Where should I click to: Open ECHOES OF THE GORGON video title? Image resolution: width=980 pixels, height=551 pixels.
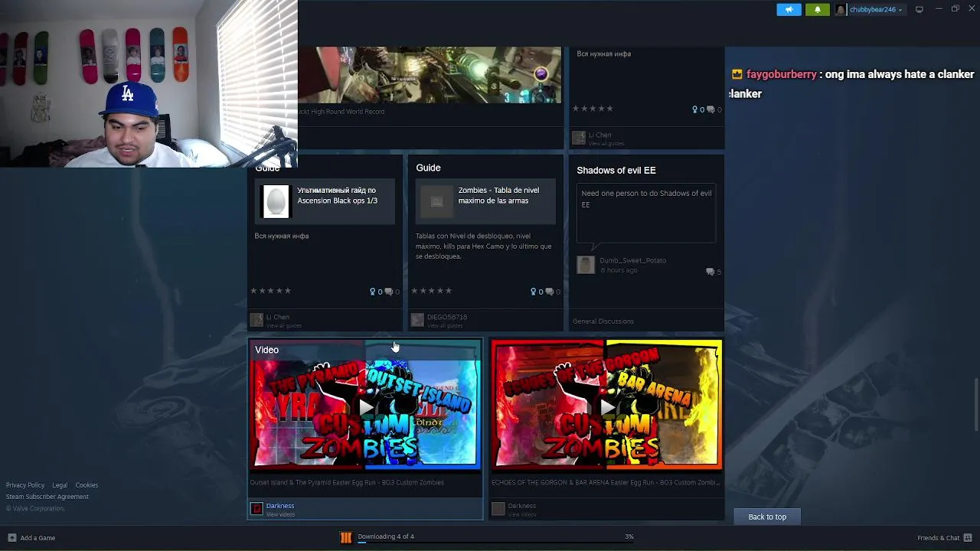click(x=606, y=483)
